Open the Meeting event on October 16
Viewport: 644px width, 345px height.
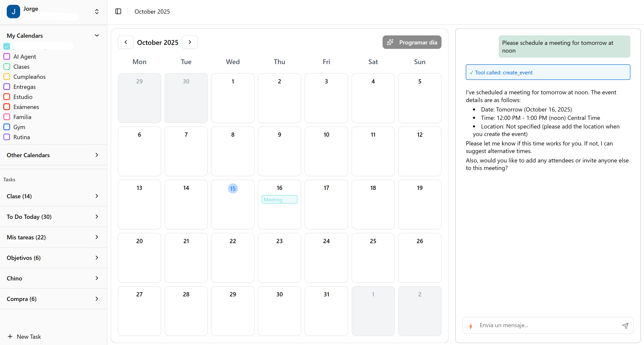[x=279, y=199]
